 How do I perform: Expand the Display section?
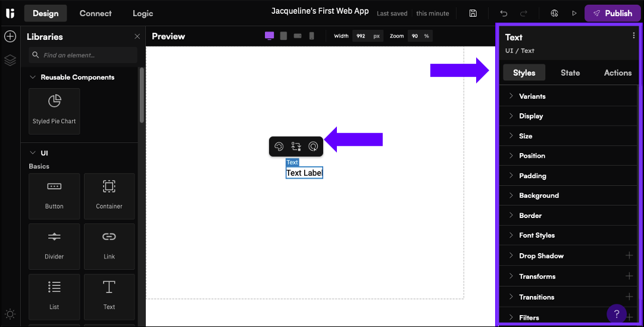click(x=568, y=116)
